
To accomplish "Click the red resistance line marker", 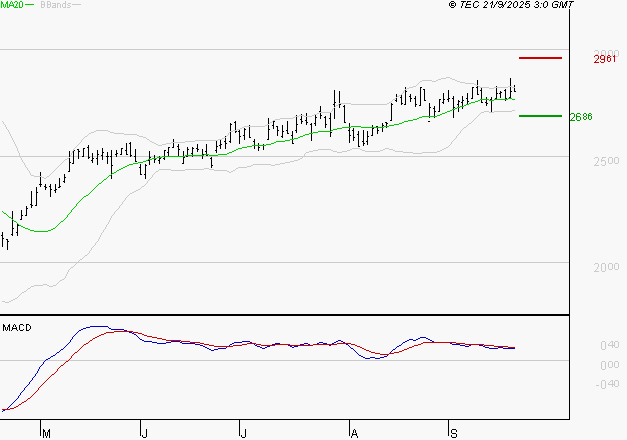I will point(541,58).
